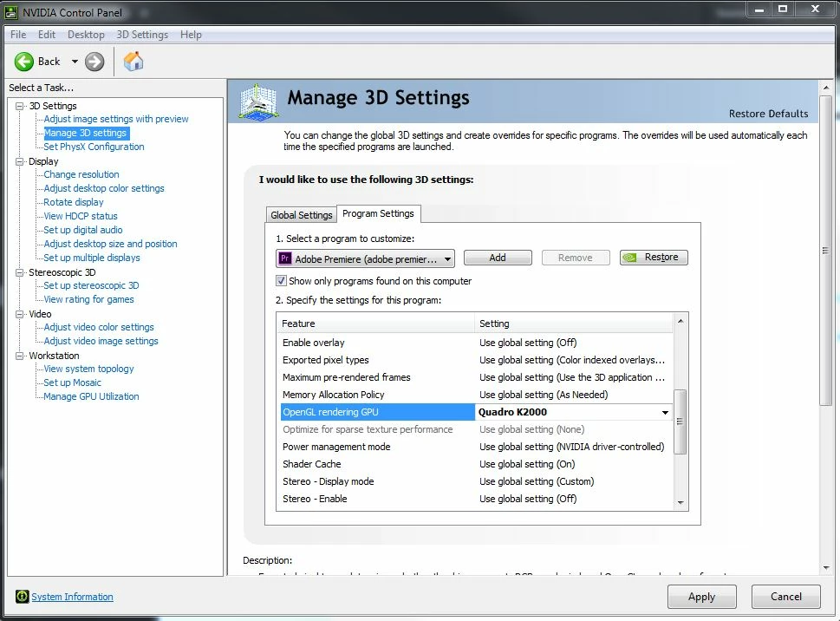
Task: Open the Back history dropdown arrow
Action: [x=75, y=62]
